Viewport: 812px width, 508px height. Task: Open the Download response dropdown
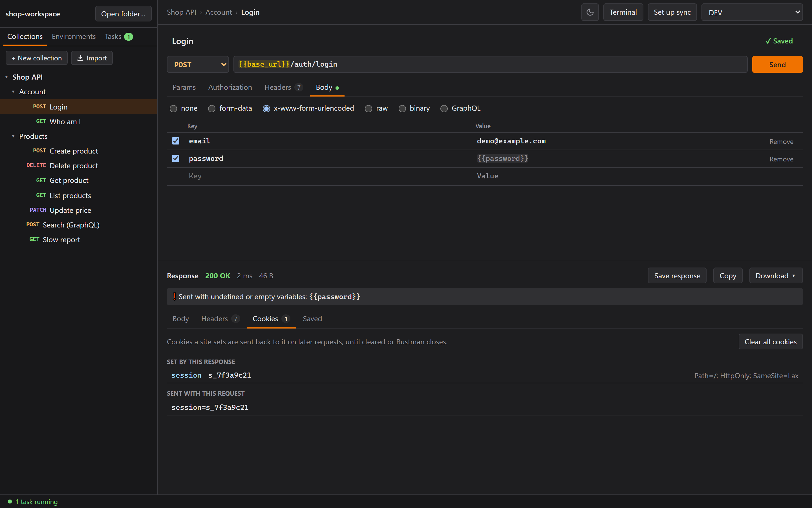pyautogui.click(x=776, y=275)
